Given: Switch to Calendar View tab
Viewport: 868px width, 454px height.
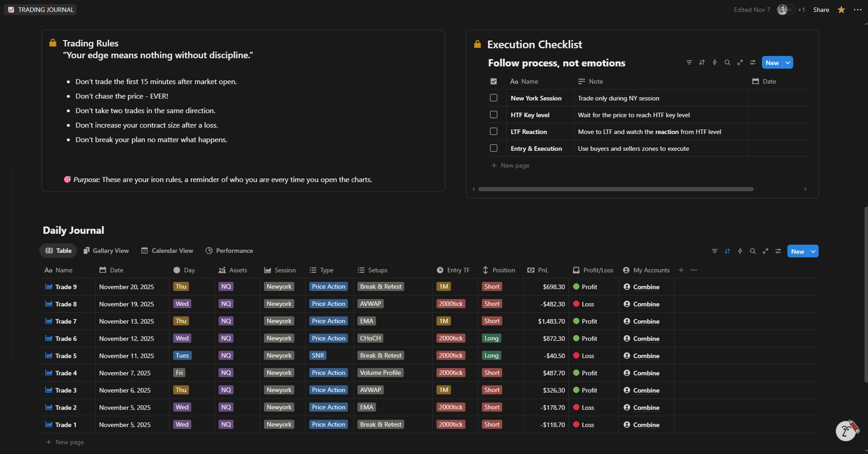Looking at the screenshot, I should pos(167,251).
